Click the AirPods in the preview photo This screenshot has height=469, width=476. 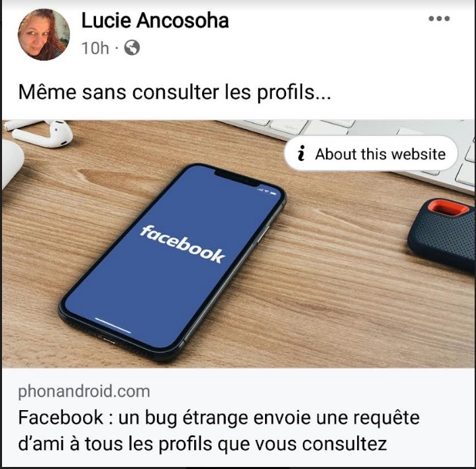pyautogui.click(x=39, y=133)
